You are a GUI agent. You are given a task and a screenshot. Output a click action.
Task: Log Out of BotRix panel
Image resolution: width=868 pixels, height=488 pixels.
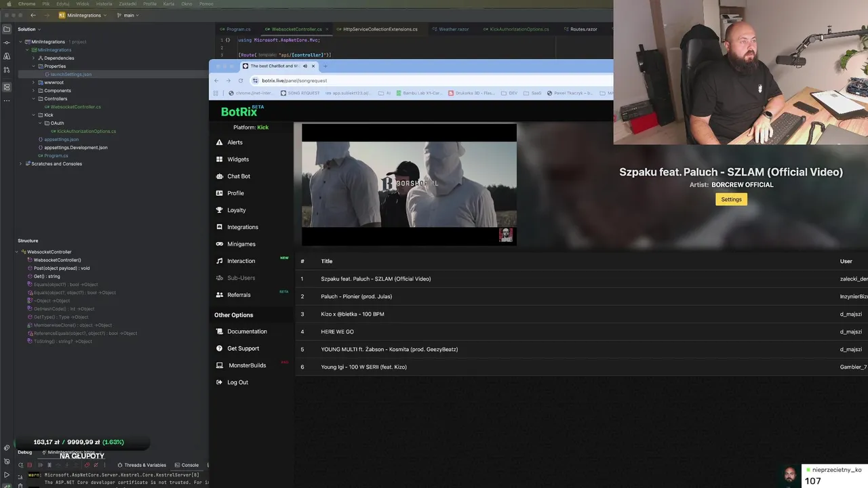(x=232, y=382)
